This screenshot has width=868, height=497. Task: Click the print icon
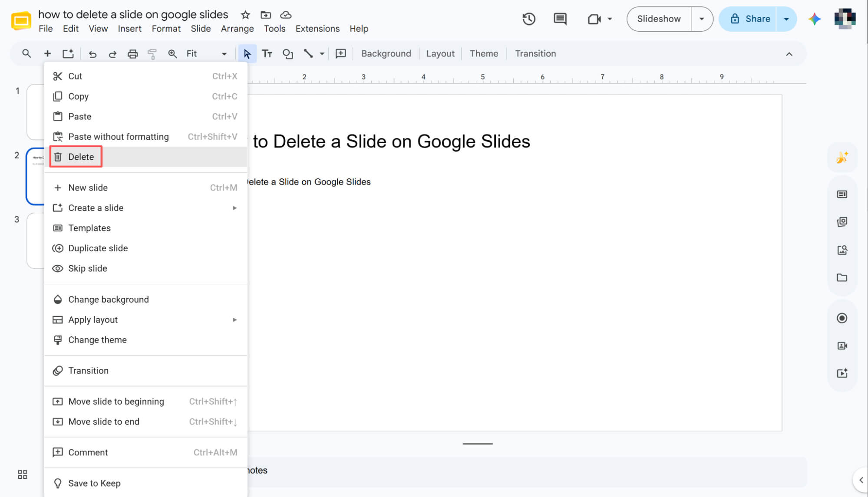click(x=132, y=54)
